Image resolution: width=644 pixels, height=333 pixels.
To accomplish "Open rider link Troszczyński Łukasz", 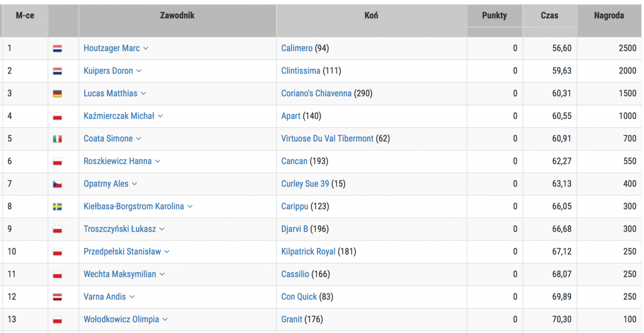I will pyautogui.click(x=120, y=229).
